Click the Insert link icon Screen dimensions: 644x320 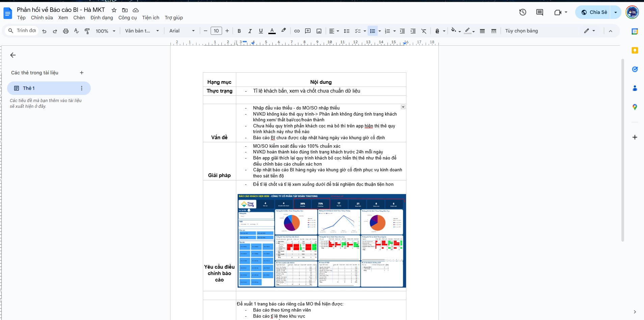tap(297, 31)
